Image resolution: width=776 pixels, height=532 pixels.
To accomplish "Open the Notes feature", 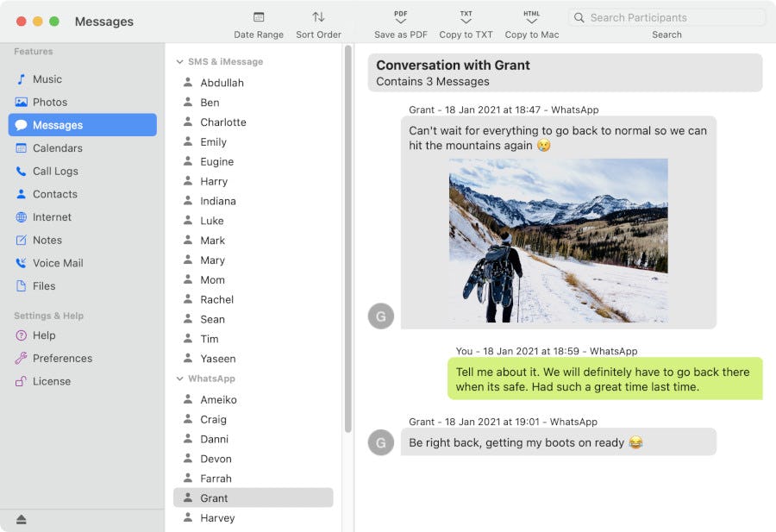I will [47, 240].
